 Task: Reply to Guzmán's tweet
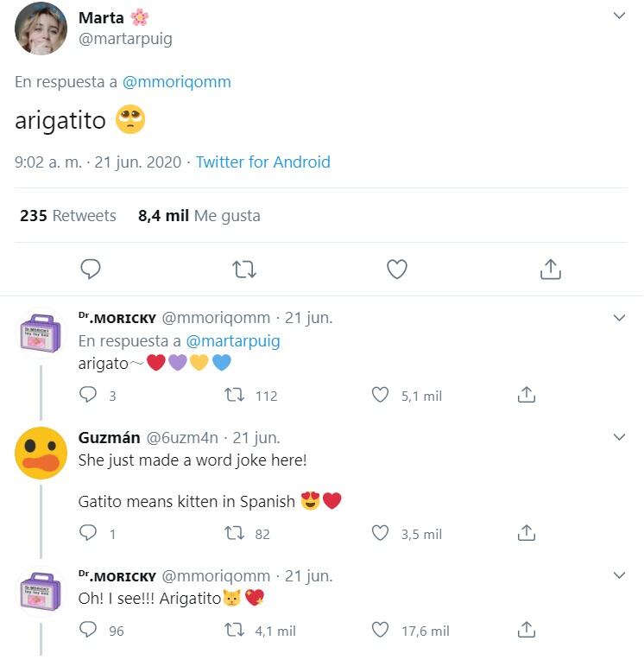pyautogui.click(x=88, y=534)
